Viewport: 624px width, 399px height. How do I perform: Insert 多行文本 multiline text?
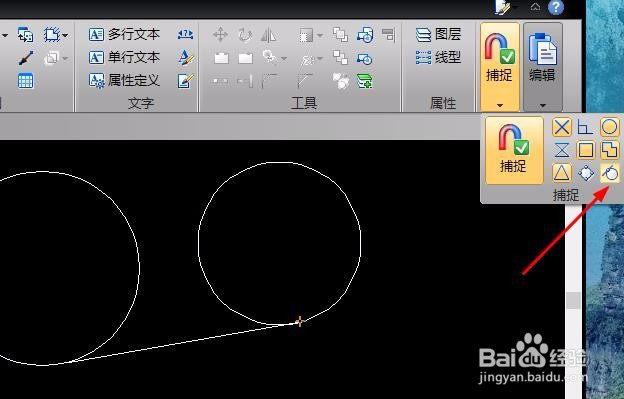[125, 34]
